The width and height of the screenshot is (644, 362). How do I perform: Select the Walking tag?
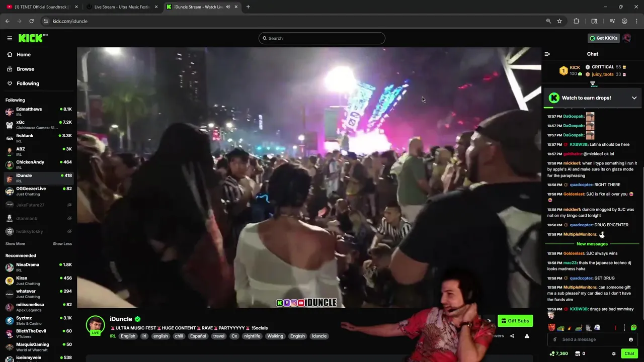click(x=275, y=336)
